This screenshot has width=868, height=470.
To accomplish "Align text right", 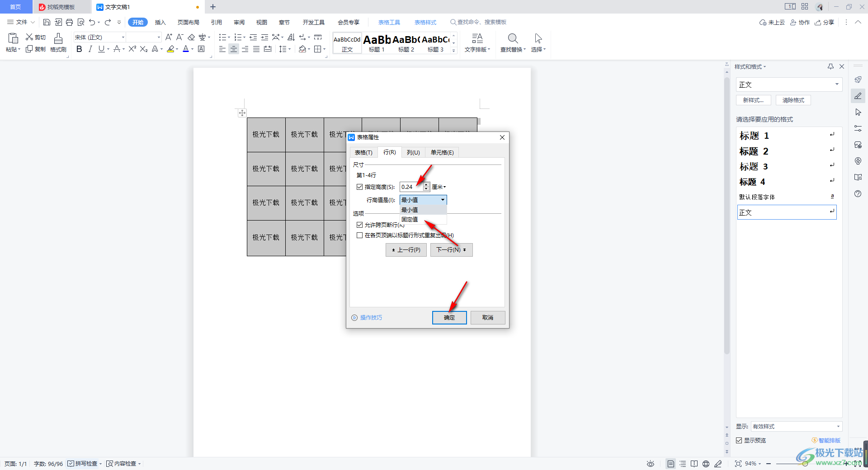I will pyautogui.click(x=245, y=49).
